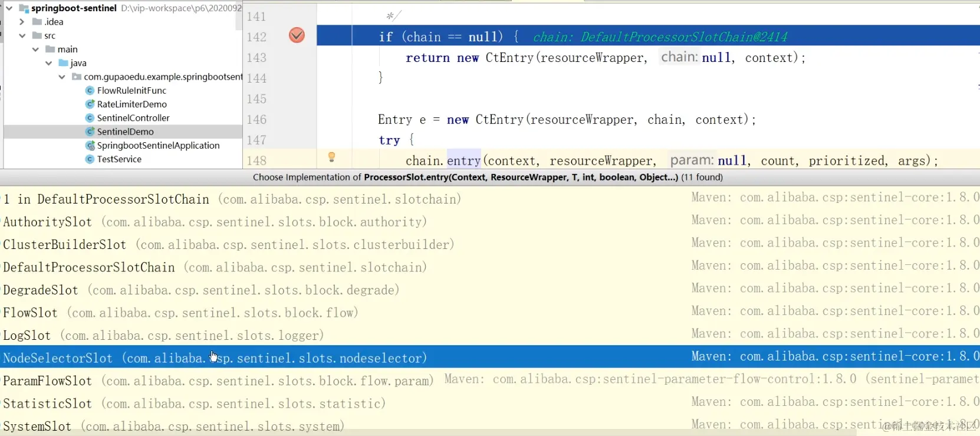The width and height of the screenshot is (980, 436).
Task: Click the main folder icon
Action: coord(51,49)
